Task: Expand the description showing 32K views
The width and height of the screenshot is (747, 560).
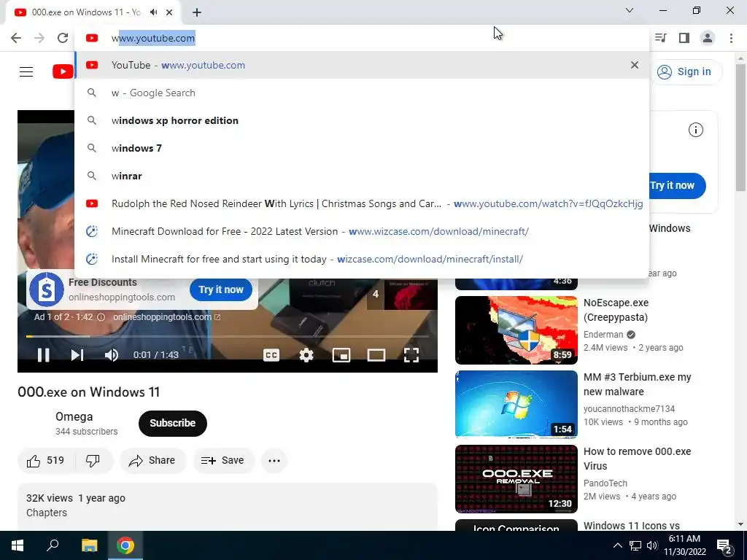Action: [x=228, y=506]
